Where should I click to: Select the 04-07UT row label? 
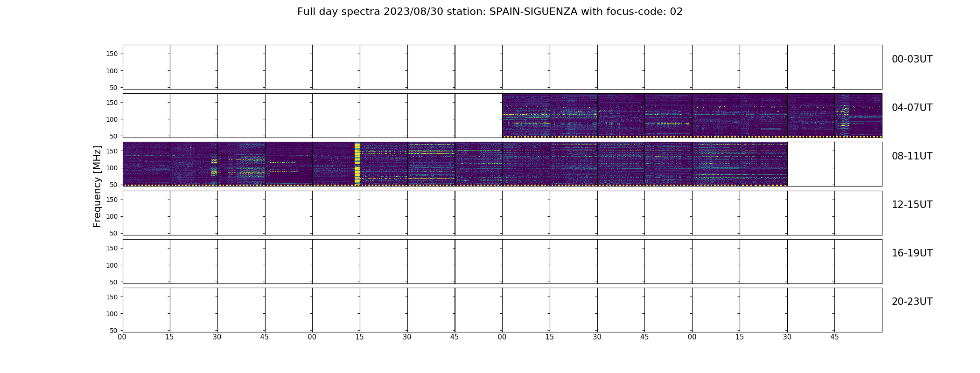[x=912, y=108]
